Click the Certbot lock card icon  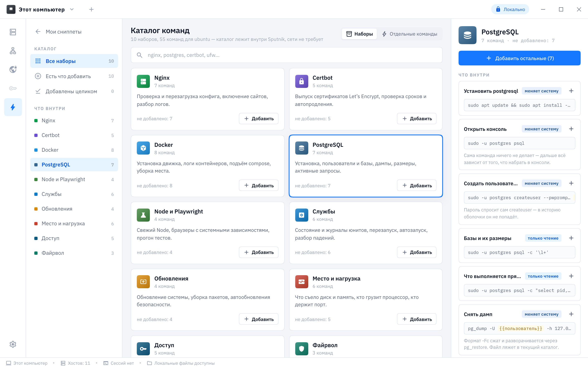302,81
